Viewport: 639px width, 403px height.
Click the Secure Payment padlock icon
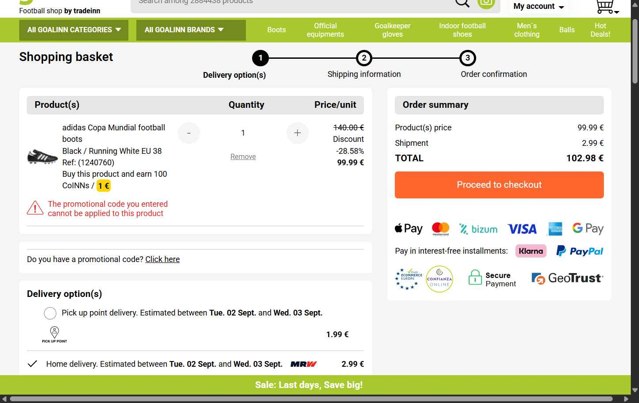point(475,277)
